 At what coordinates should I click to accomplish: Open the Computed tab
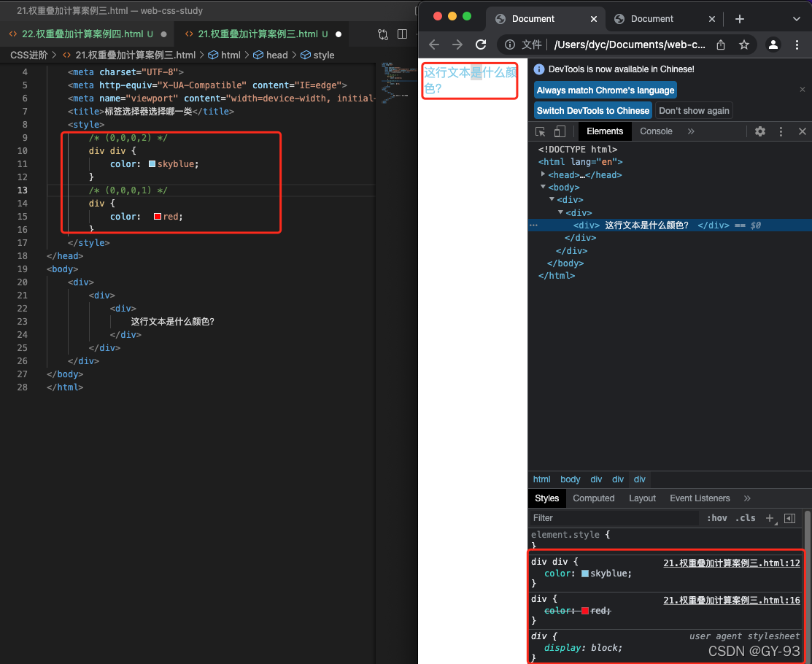coord(593,498)
